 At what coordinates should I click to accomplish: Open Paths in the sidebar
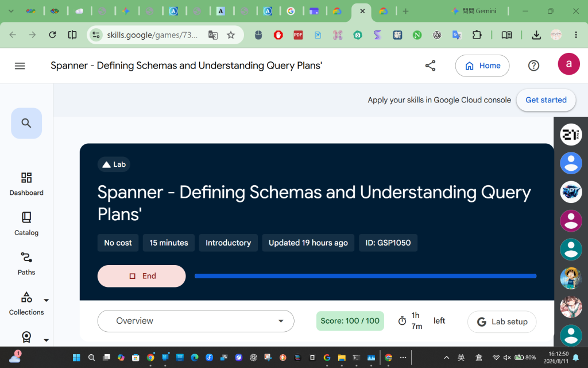(26, 263)
